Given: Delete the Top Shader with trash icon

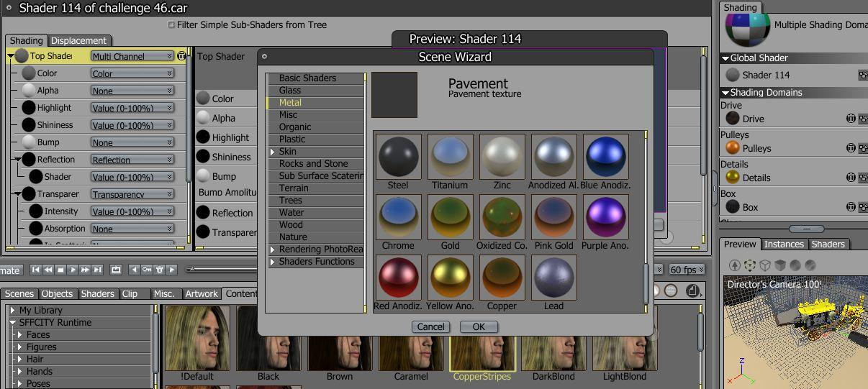Looking at the screenshot, I should (x=181, y=55).
